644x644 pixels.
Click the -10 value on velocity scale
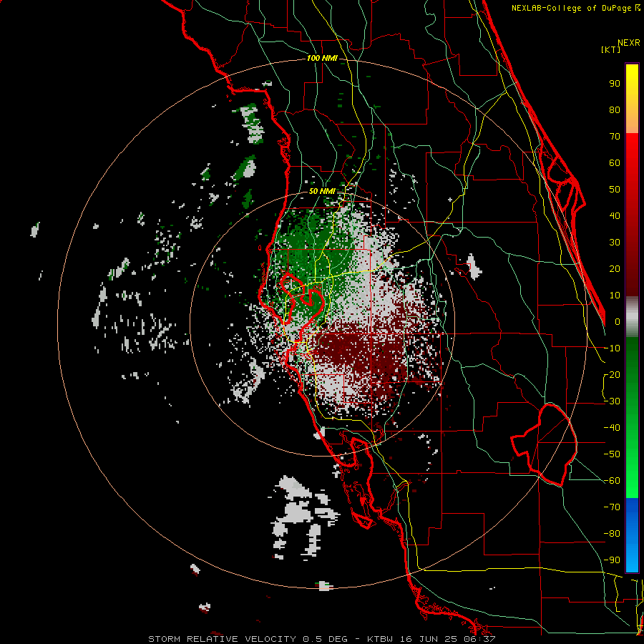[x=612, y=348]
